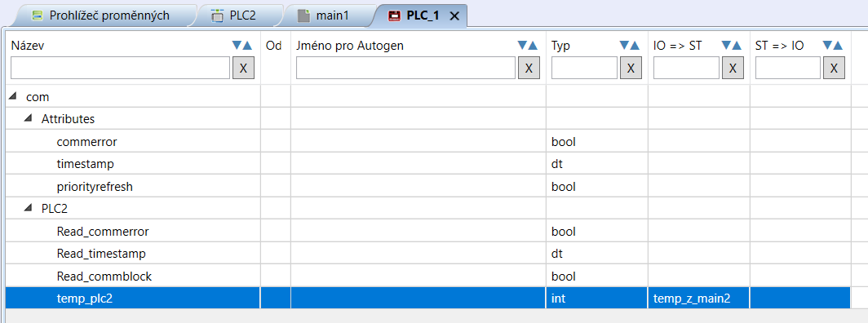The width and height of the screenshot is (868, 323).
Task: Close the PLC_1 tab
Action: click(454, 16)
